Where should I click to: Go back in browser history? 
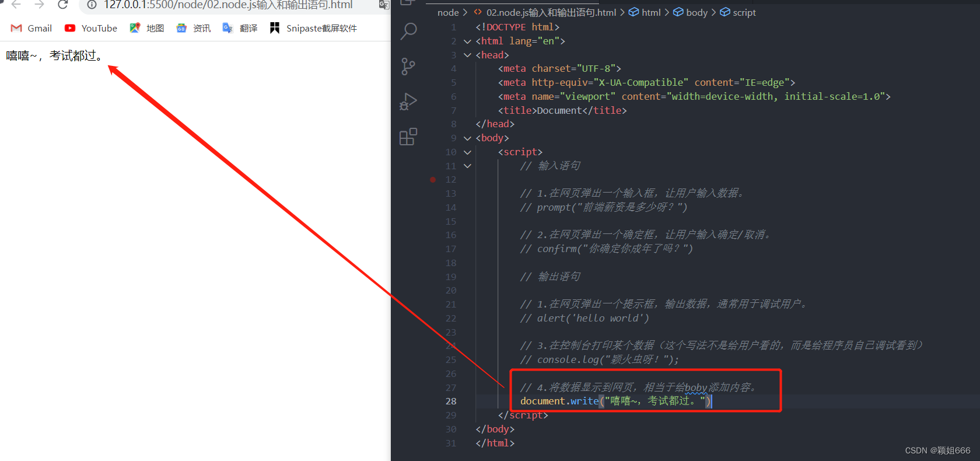coord(16,5)
